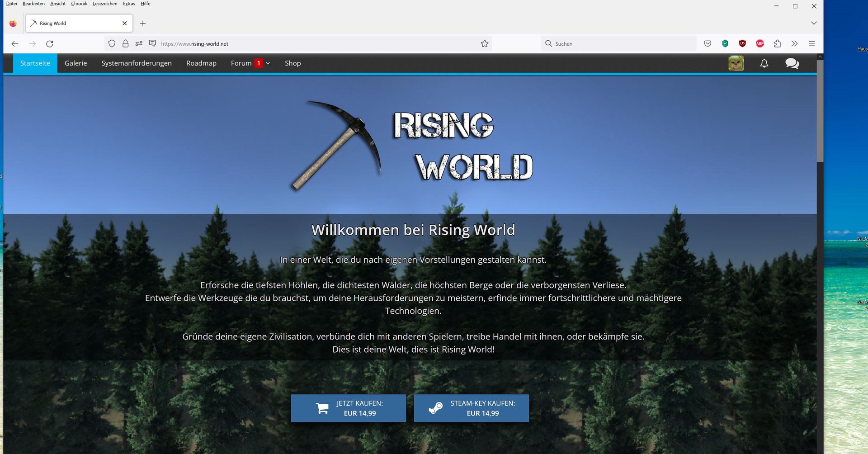The image size is (868, 454).
Task: Open the Galerie navigation item
Action: (x=75, y=63)
